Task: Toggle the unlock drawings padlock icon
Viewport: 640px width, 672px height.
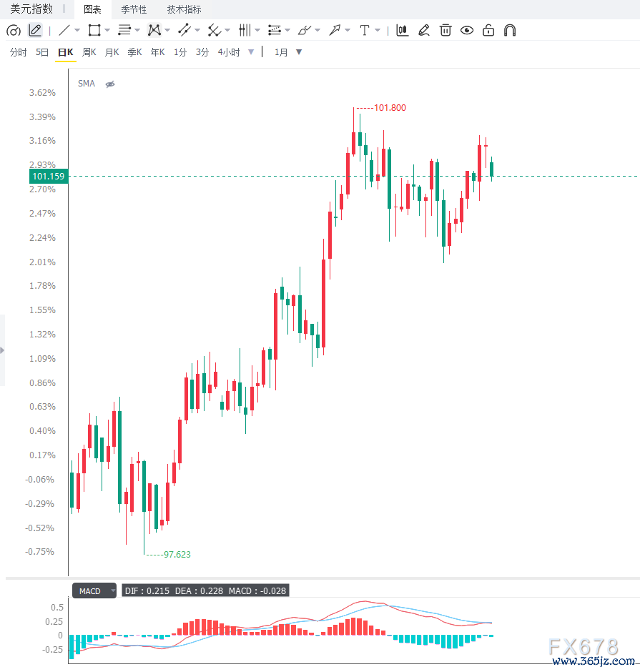Action: (488, 31)
